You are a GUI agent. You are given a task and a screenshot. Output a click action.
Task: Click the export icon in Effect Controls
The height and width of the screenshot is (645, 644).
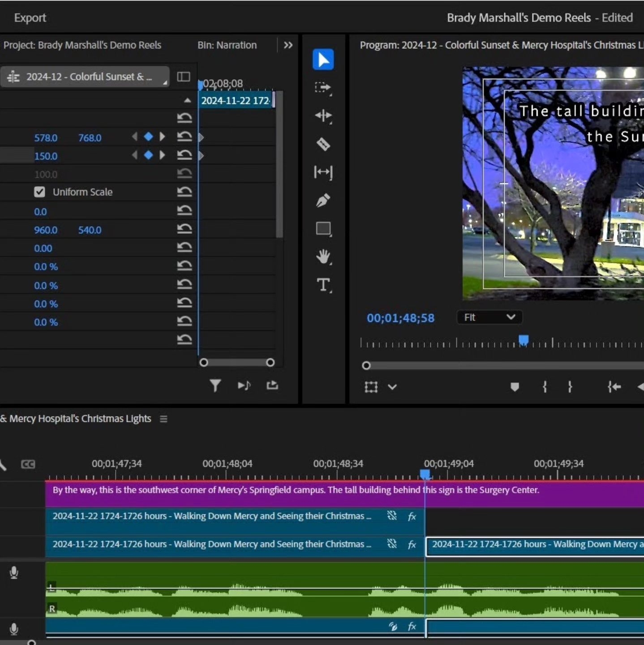272,385
